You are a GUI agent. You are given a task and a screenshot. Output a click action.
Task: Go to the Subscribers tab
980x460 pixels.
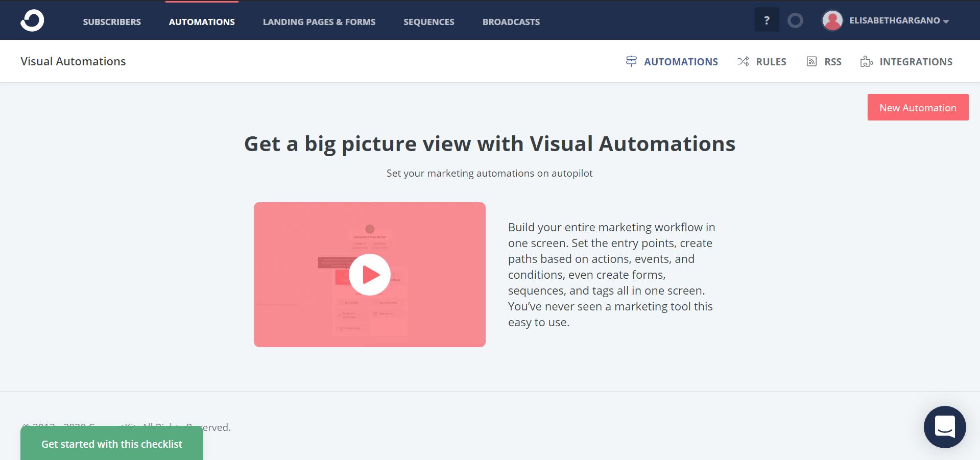[x=112, y=22]
